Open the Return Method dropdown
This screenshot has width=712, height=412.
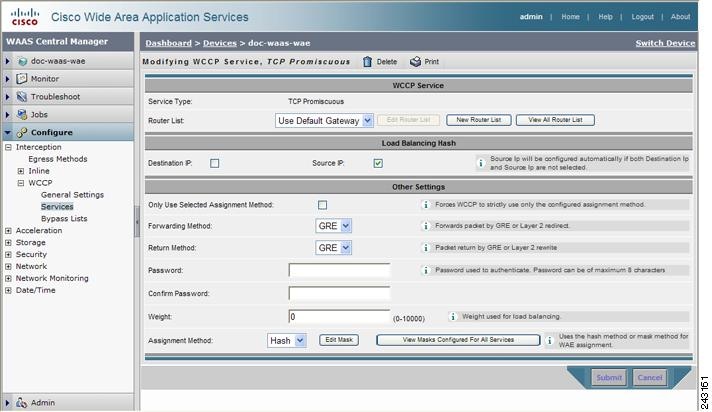pyautogui.click(x=333, y=248)
